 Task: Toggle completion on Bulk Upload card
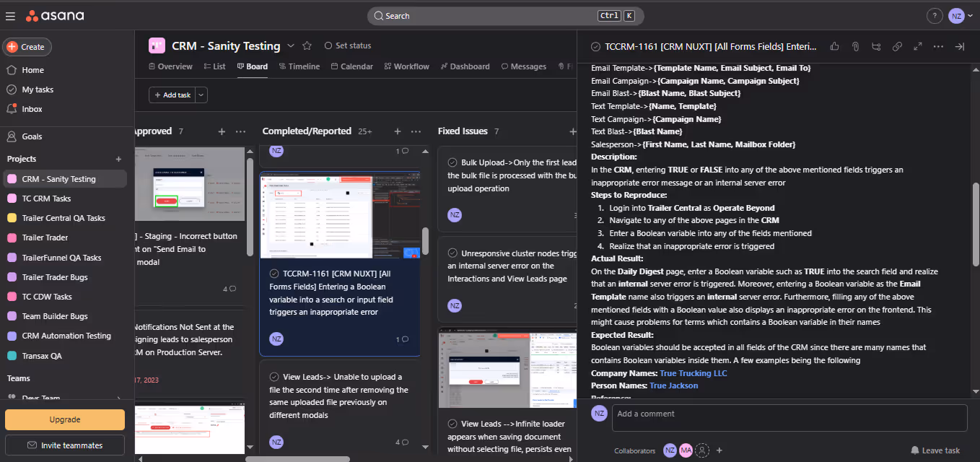pos(452,162)
